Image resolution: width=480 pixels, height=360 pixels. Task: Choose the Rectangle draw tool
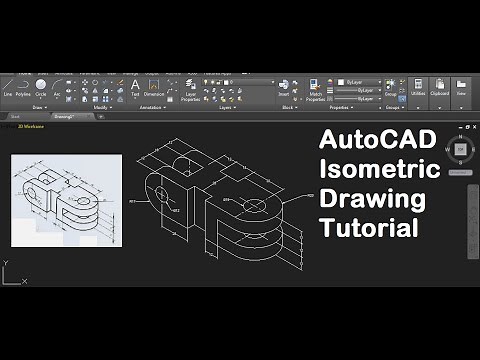tap(69, 82)
